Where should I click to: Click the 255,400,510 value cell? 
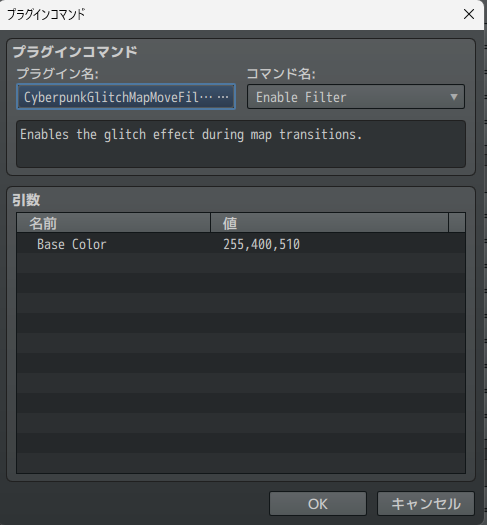[x=261, y=244]
